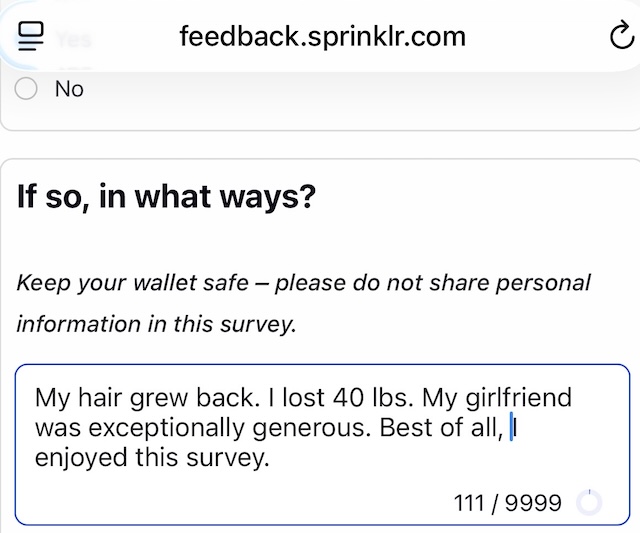Place cursor after "enjoyed this survey."
This screenshot has height=533, width=640.
(x=271, y=457)
